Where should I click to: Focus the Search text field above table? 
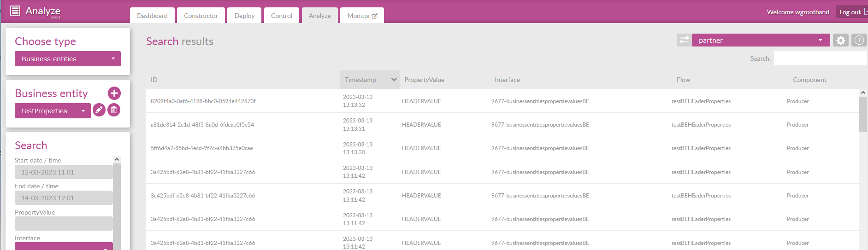click(x=820, y=58)
